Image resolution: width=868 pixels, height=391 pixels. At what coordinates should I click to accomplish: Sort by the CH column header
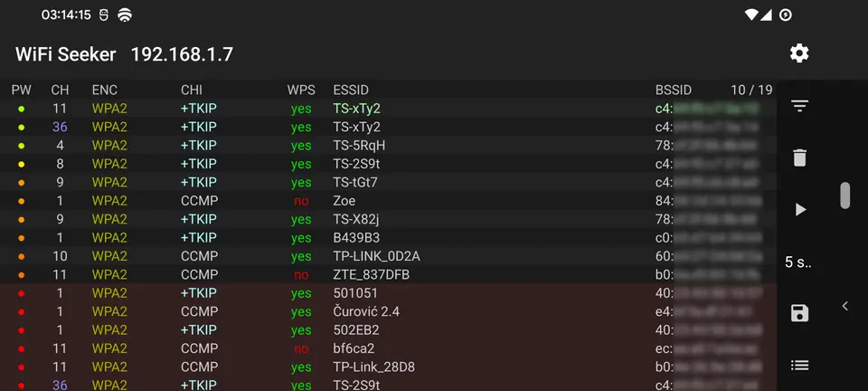click(60, 90)
